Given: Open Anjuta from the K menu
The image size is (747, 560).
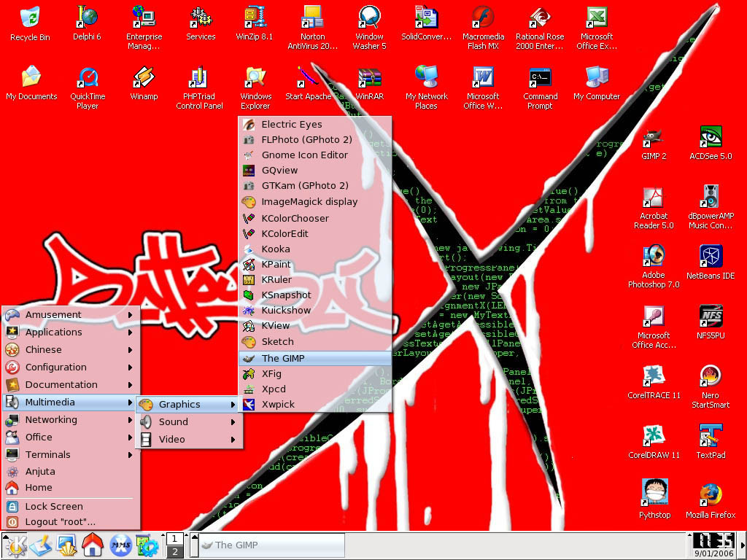Looking at the screenshot, I should pyautogui.click(x=71, y=472).
